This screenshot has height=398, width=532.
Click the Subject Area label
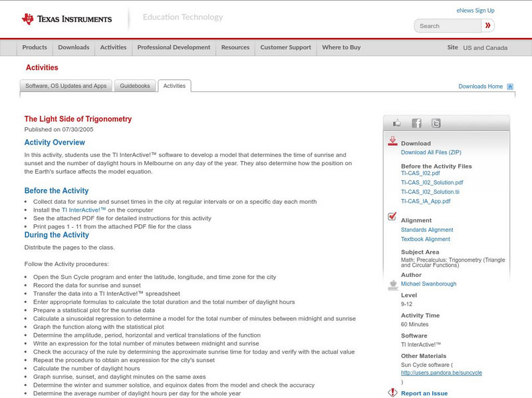[x=420, y=252]
